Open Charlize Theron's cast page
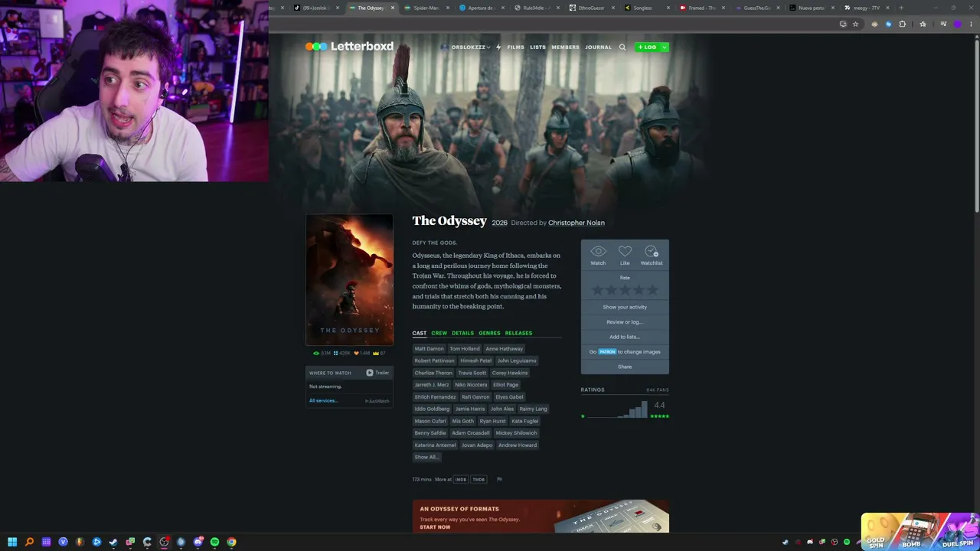The height and width of the screenshot is (551, 980). tap(433, 373)
